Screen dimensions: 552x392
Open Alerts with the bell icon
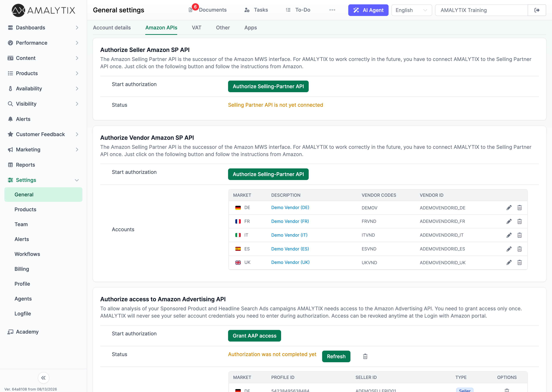(x=43, y=119)
